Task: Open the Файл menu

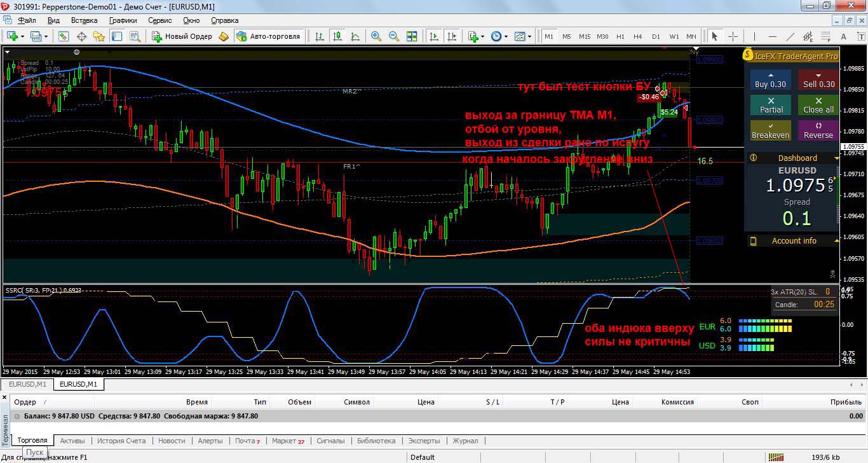Action: 27,20
